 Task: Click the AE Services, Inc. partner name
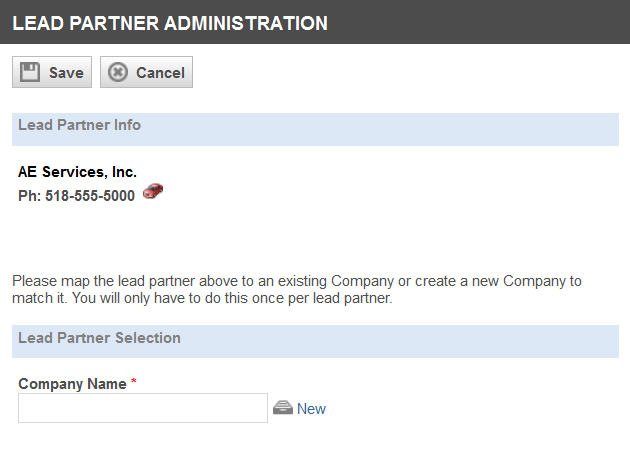click(78, 172)
